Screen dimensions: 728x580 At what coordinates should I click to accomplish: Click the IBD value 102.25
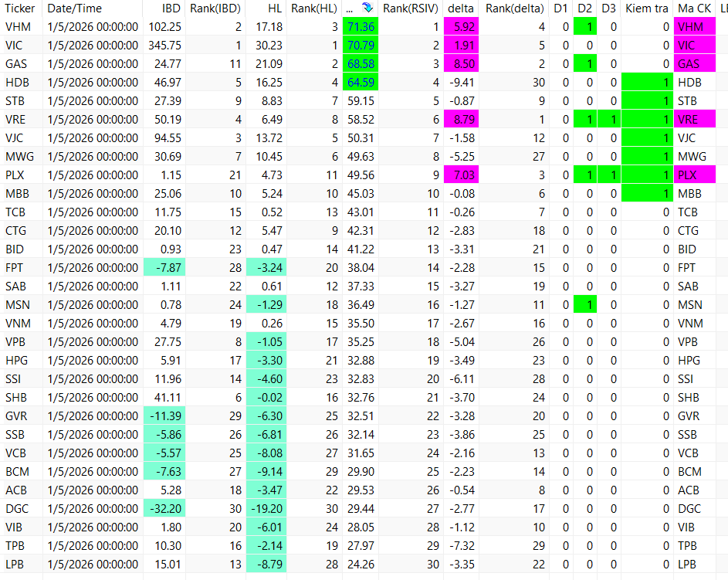[164, 27]
